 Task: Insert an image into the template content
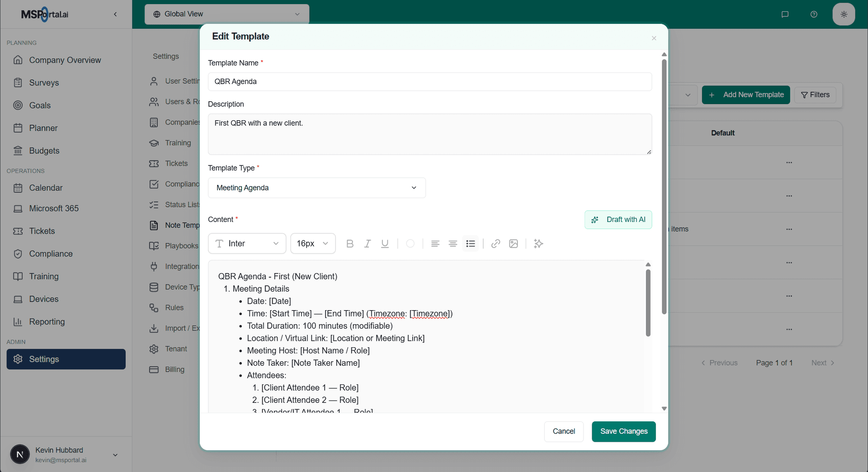(x=514, y=244)
